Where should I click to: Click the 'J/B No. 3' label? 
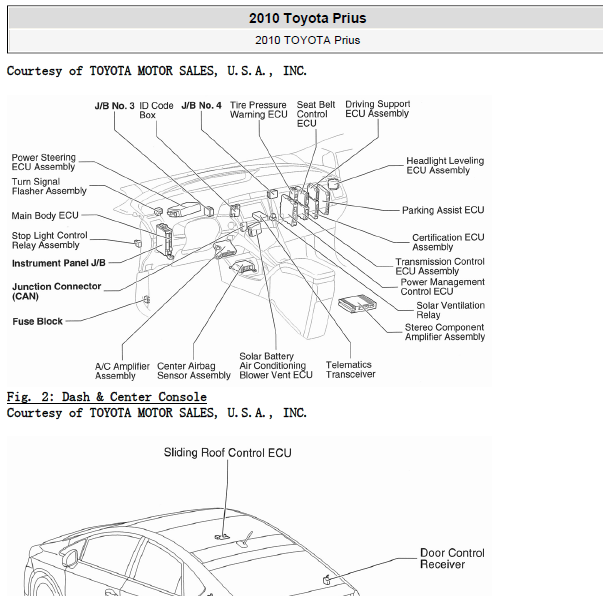click(x=115, y=106)
